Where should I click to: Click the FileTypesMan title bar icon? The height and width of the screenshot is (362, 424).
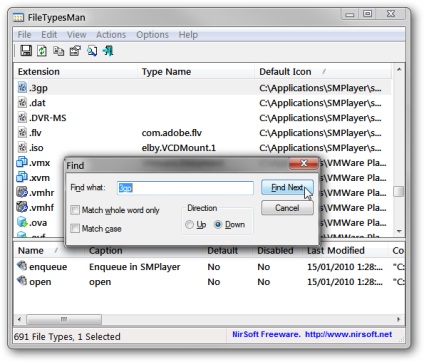click(x=18, y=17)
